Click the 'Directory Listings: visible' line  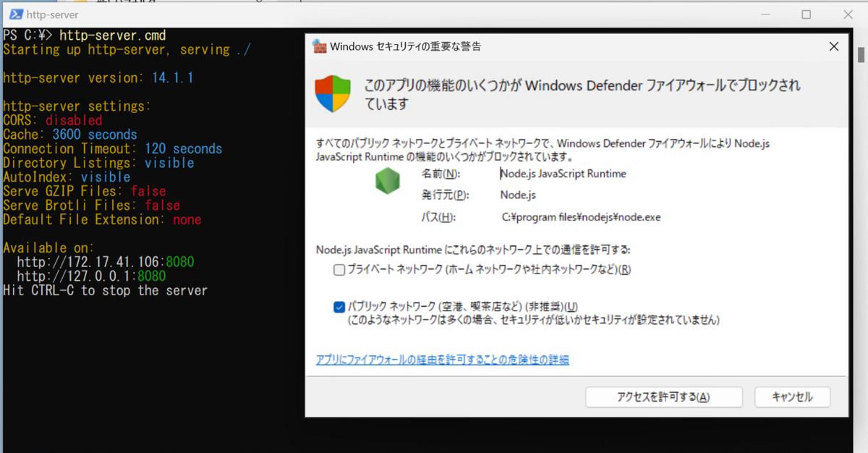click(x=98, y=163)
